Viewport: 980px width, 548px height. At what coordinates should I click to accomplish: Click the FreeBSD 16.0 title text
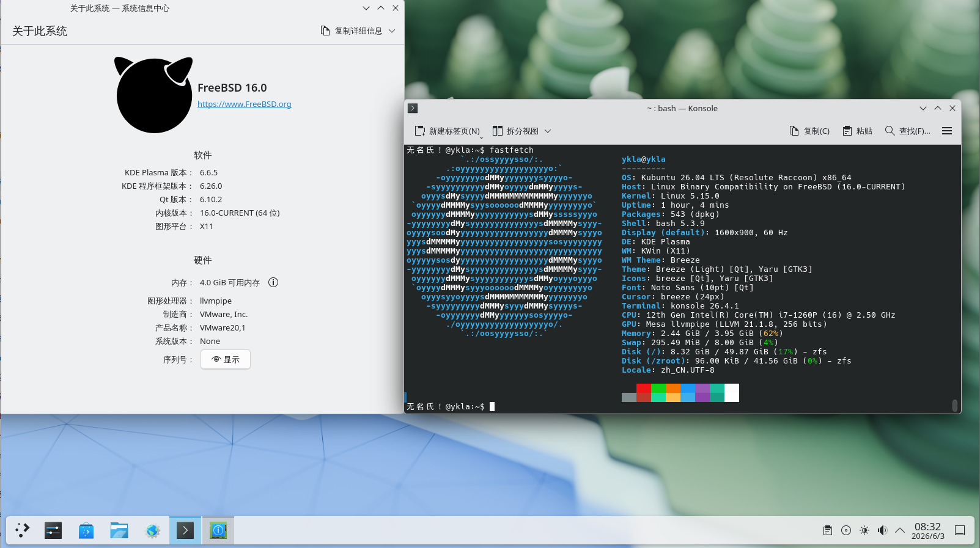pos(232,88)
